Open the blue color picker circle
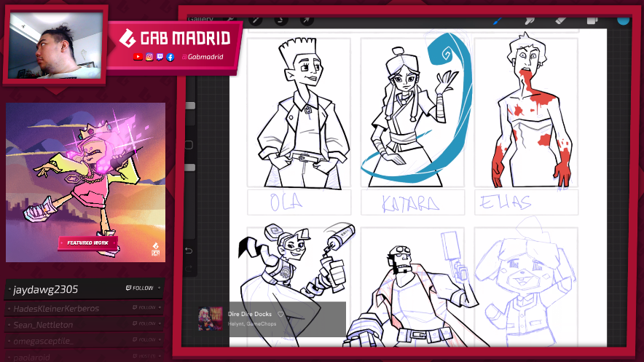 coord(624,20)
